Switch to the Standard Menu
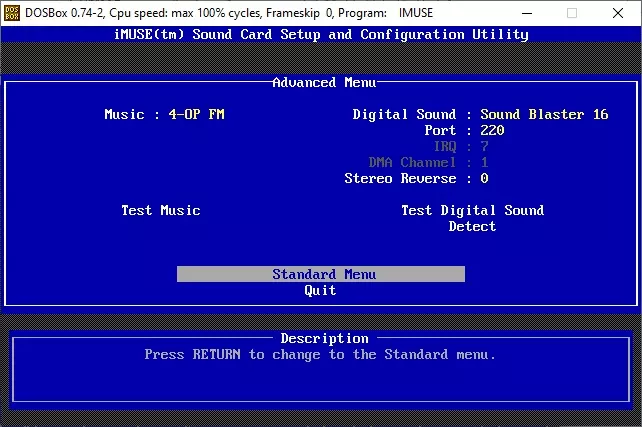This screenshot has width=642, height=427. coord(321,274)
